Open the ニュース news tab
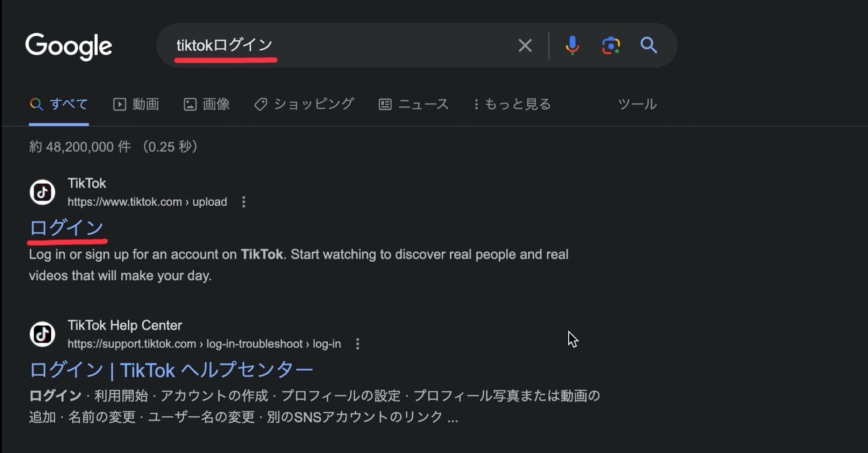 [x=414, y=104]
